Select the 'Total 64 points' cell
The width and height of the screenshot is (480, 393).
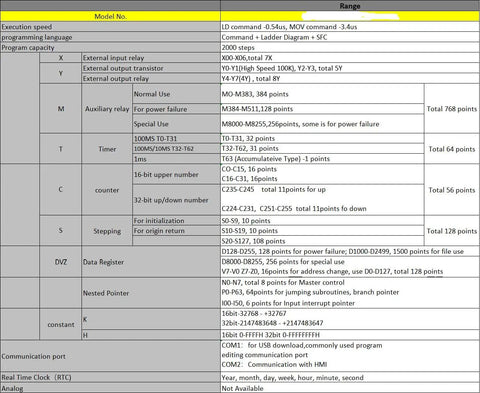coord(452,149)
